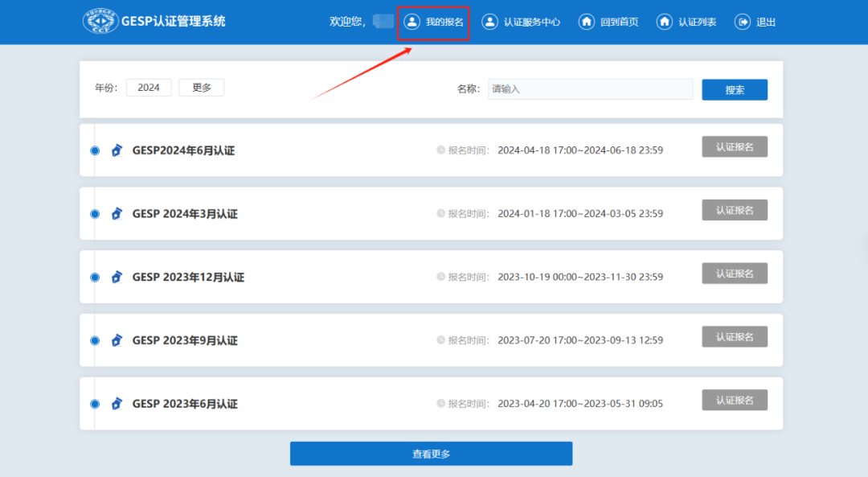Click the 回到首页 home icon
Image resolution: width=868 pixels, height=477 pixels.
tap(586, 22)
